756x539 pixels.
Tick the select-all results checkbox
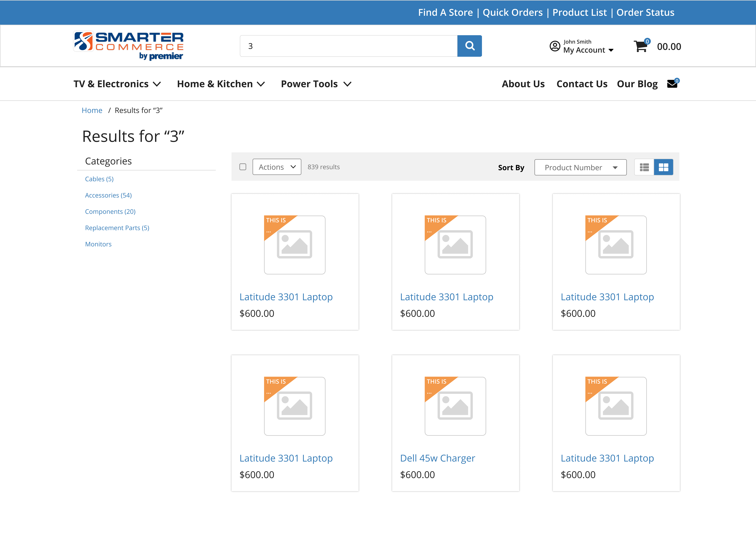(x=243, y=167)
